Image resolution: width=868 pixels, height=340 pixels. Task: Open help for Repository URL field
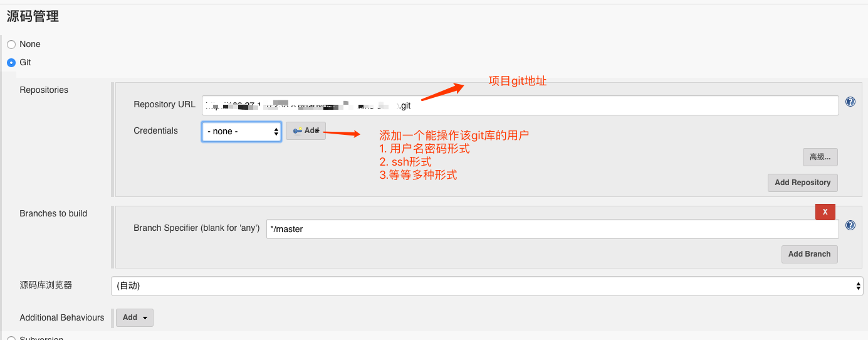click(850, 102)
